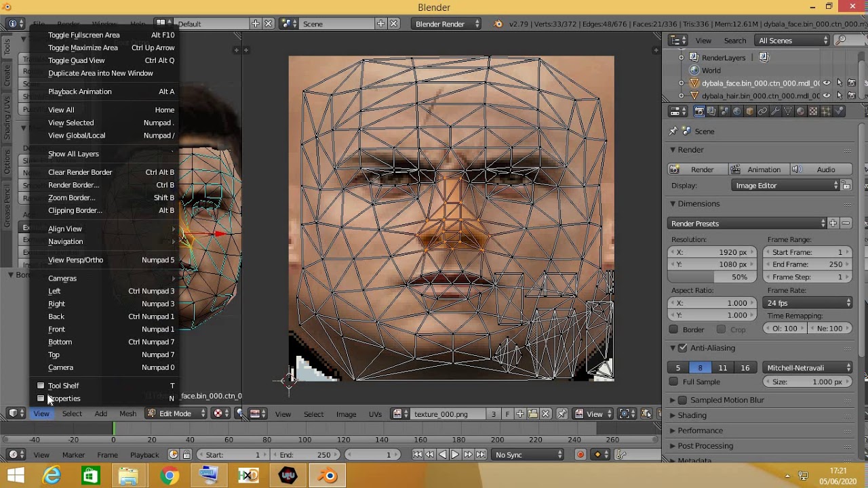Viewport: 868px width, 488px height.
Task: Enable the Border checkbox under Aspect Ratio
Action: [x=673, y=329]
